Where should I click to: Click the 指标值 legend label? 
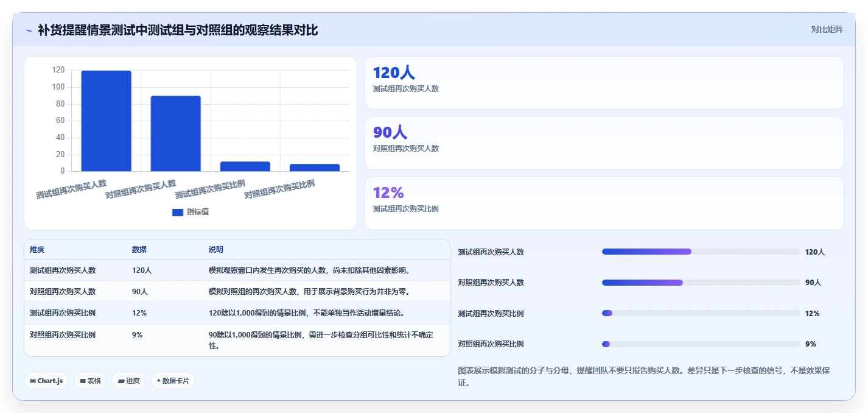point(198,212)
